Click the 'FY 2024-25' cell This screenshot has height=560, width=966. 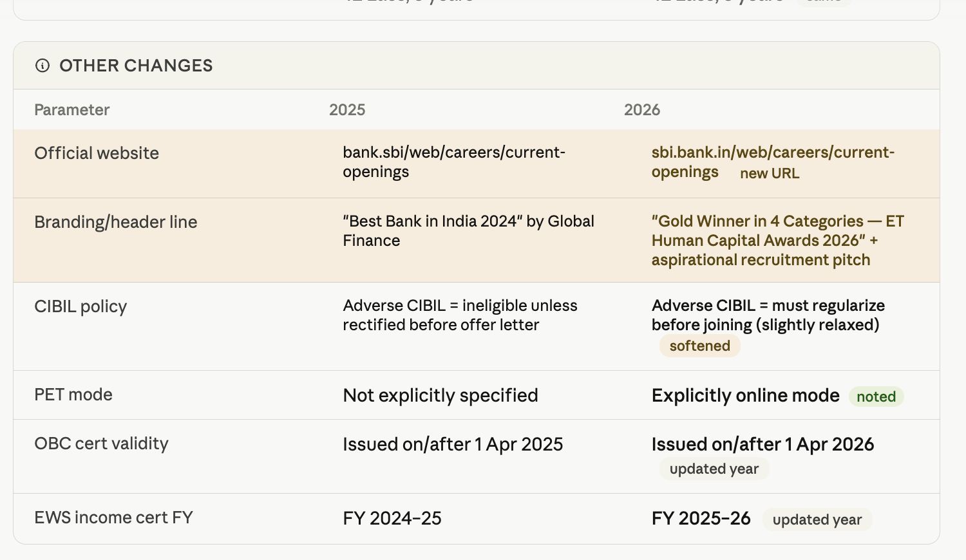click(392, 518)
